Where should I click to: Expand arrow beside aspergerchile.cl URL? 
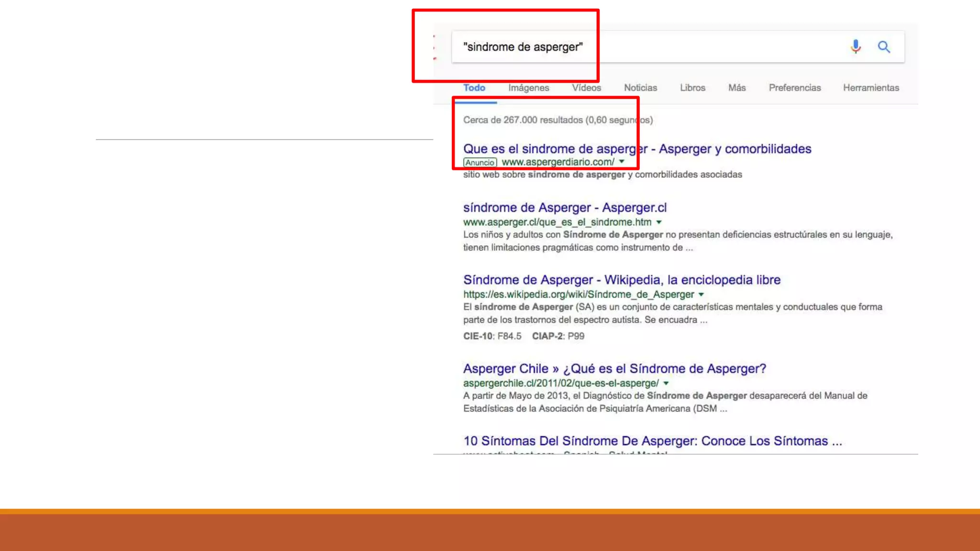(x=666, y=383)
